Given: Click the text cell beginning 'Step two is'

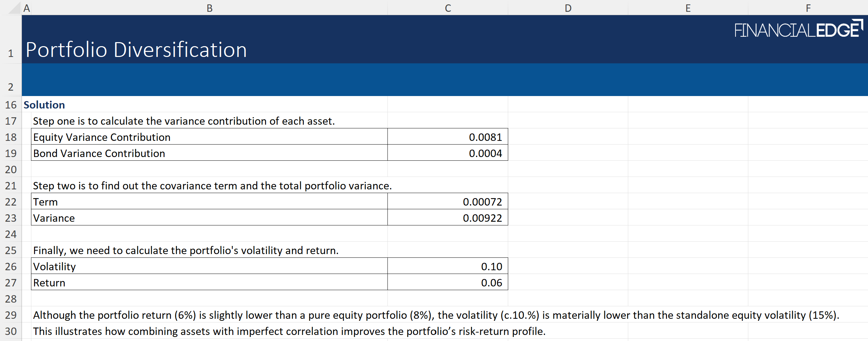Looking at the screenshot, I should [212, 186].
